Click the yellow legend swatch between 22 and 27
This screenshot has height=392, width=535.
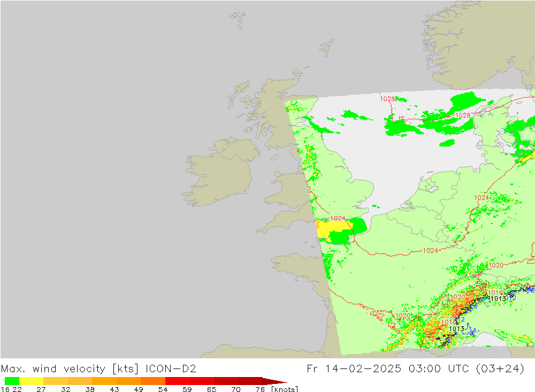tap(32, 381)
